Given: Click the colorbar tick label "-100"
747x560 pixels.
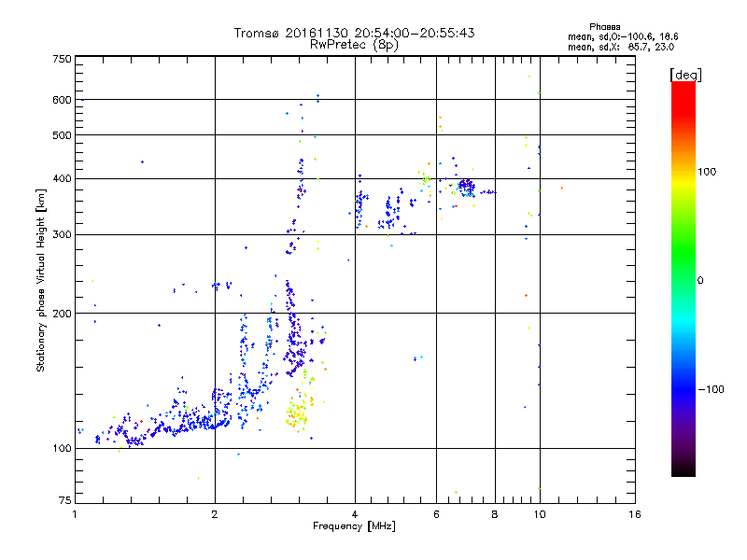Looking at the screenshot, I should [712, 389].
